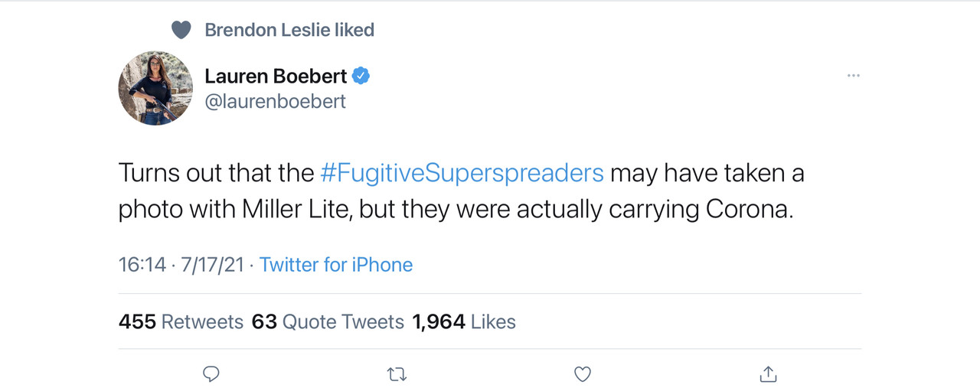Click the tweet text about Miller Lite
The height and width of the screenshot is (388, 980).
(x=306, y=209)
